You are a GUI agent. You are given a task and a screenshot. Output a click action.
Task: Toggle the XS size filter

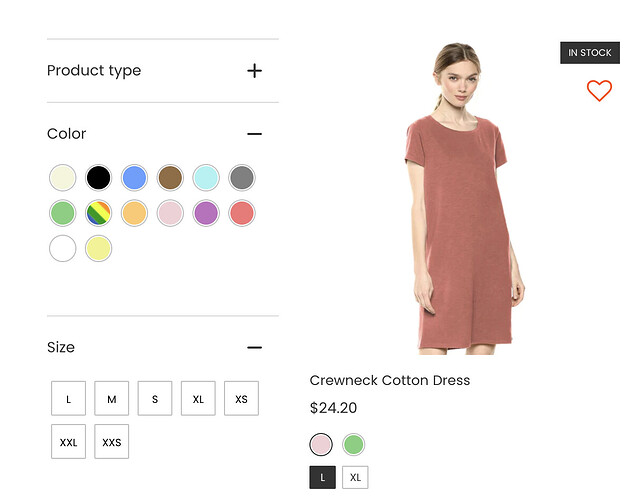[241, 399]
